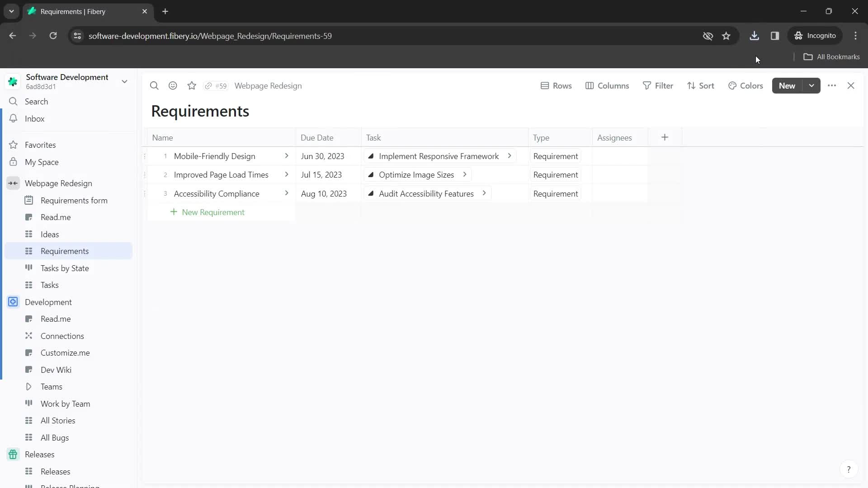
Task: Click the Development space icon
Action: [13, 302]
